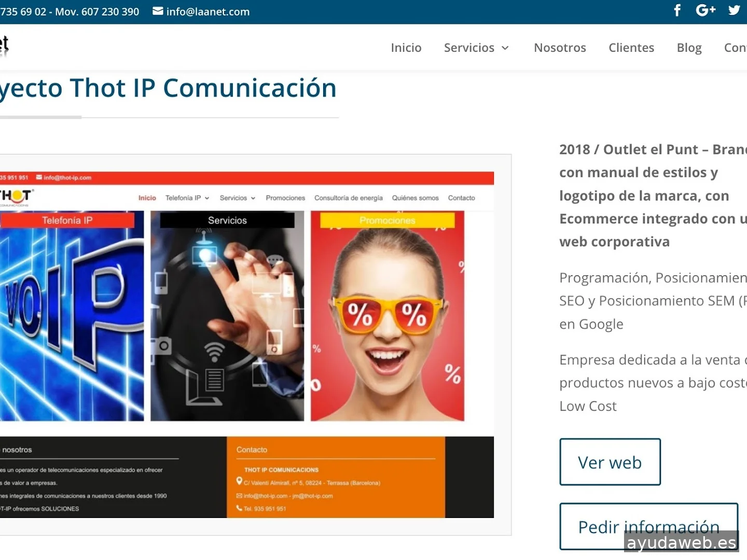747x560 pixels.
Task: Go to the Inicio menu item
Action: pos(406,48)
